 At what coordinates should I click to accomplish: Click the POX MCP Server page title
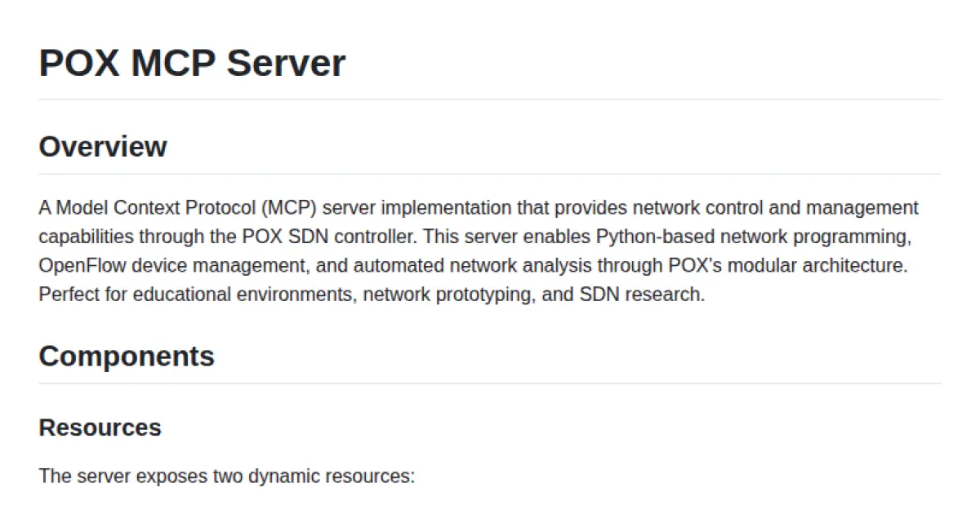(x=192, y=63)
